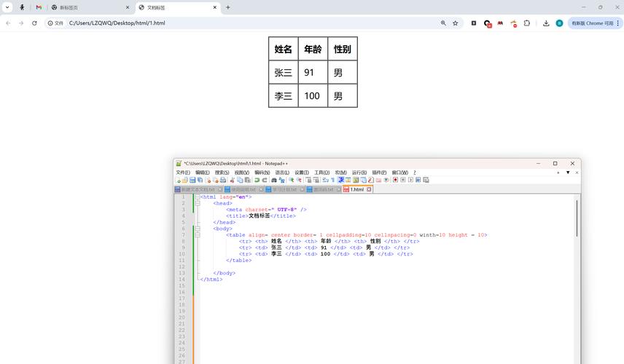Collapse the html tag fold marker
Image resolution: width=624 pixels, height=364 pixels.
coord(198,197)
